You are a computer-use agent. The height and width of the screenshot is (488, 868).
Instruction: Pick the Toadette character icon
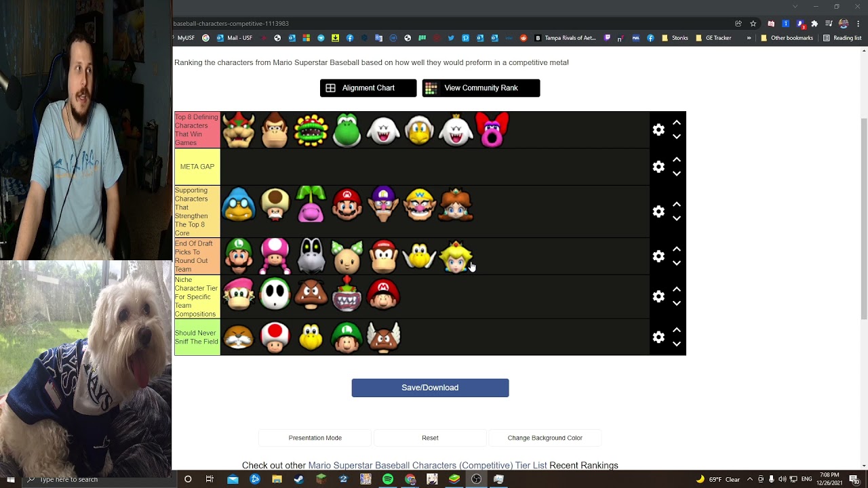point(275,256)
